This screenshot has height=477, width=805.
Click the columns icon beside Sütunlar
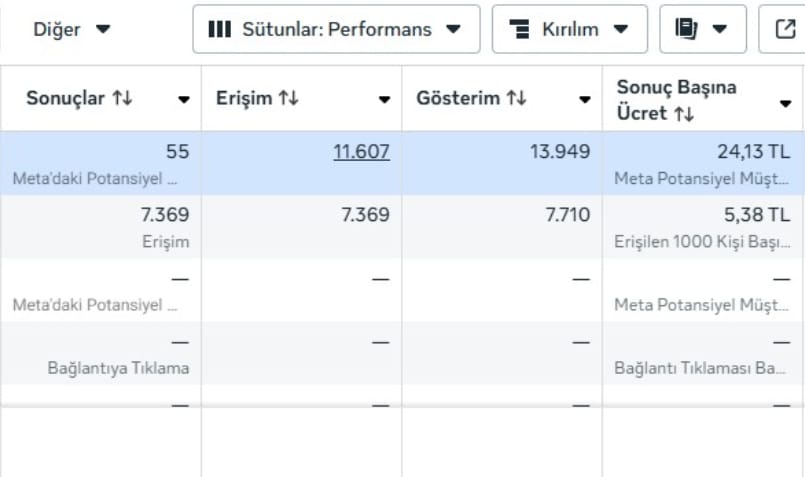[x=220, y=29]
